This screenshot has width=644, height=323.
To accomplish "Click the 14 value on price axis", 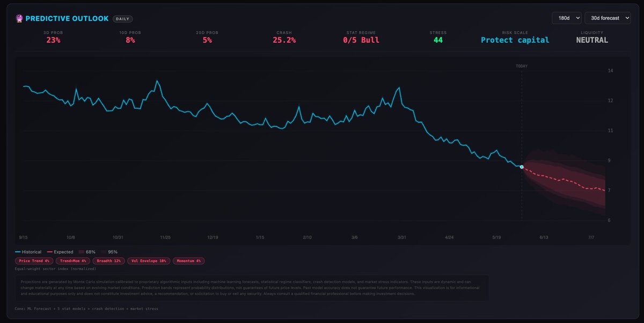I will click(x=610, y=71).
